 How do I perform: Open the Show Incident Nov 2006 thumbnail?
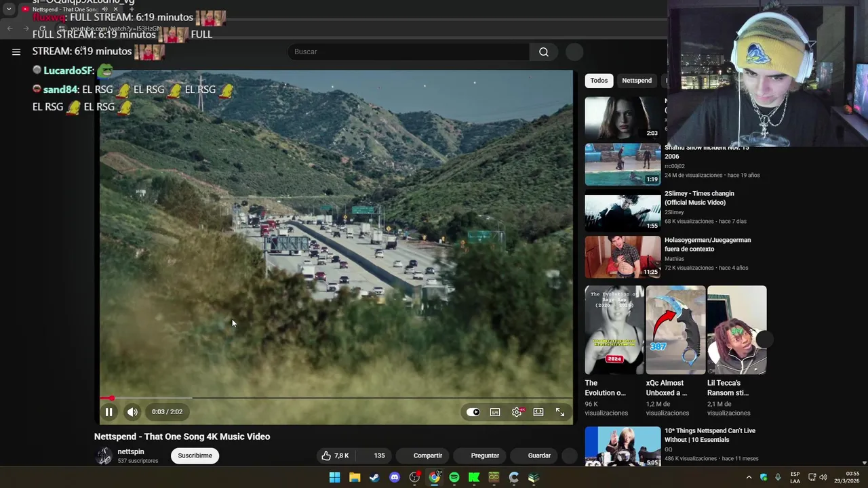[x=623, y=164]
